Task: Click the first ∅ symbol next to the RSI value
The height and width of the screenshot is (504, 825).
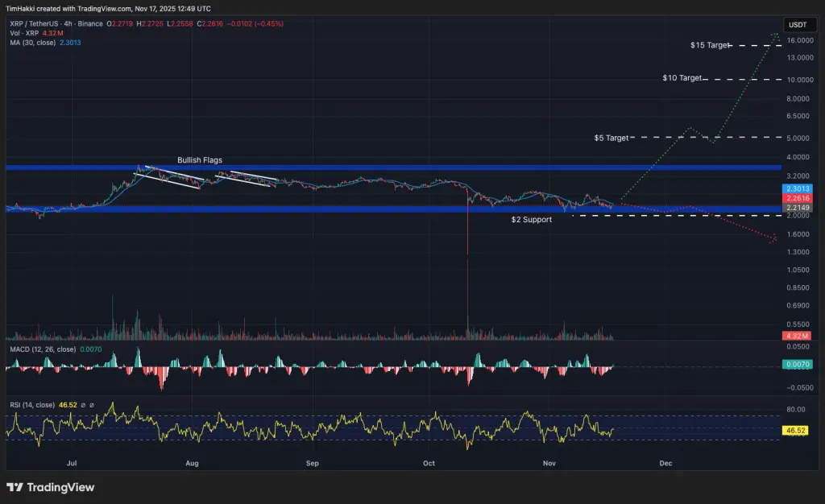Action: [x=83, y=405]
